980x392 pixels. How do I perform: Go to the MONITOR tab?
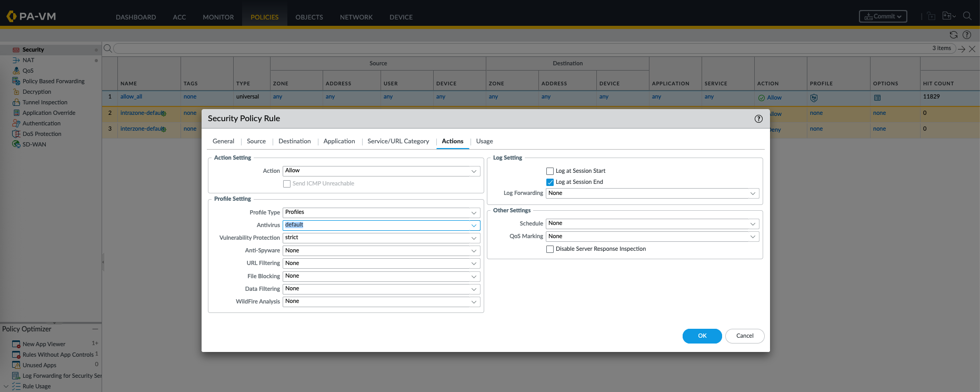tap(218, 17)
